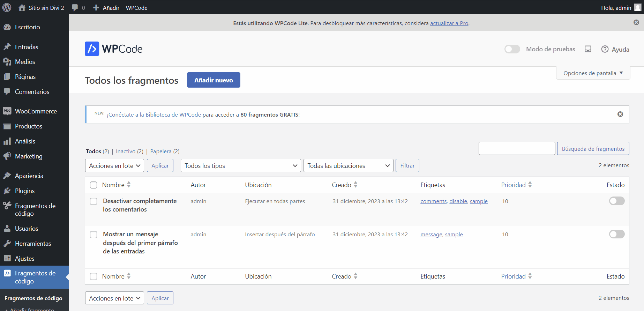644x311 pixels.
Task: Enable the Desactivar completamente los comentarios snippet
Action: (x=616, y=201)
